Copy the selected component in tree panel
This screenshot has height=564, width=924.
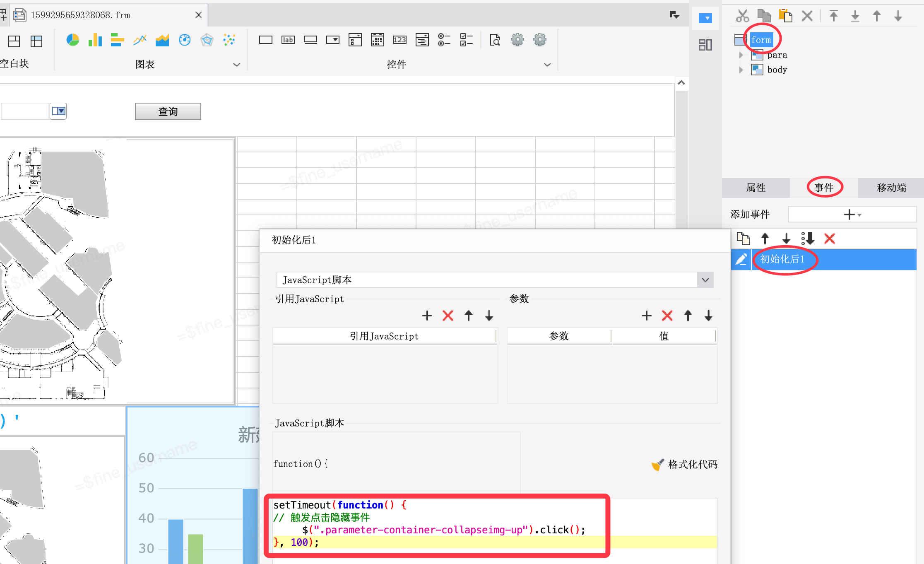(764, 16)
